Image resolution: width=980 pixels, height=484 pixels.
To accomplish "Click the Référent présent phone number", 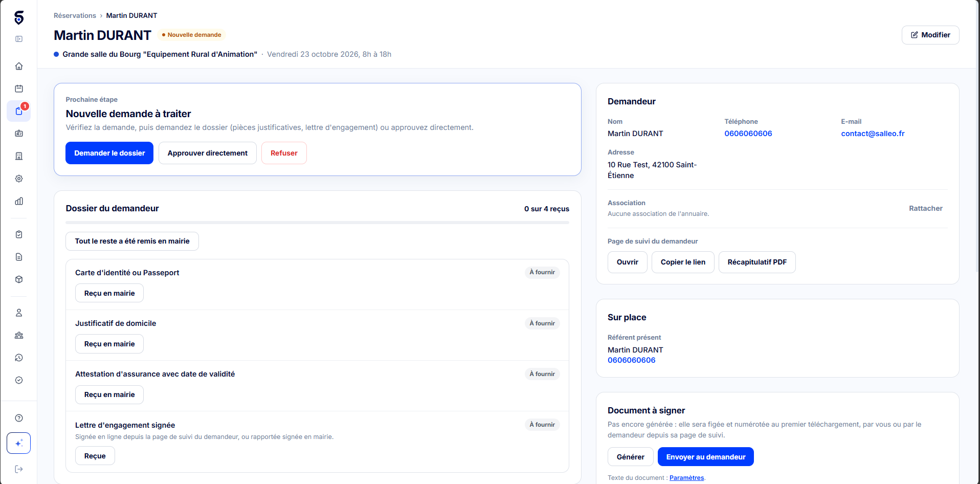I will [x=631, y=360].
